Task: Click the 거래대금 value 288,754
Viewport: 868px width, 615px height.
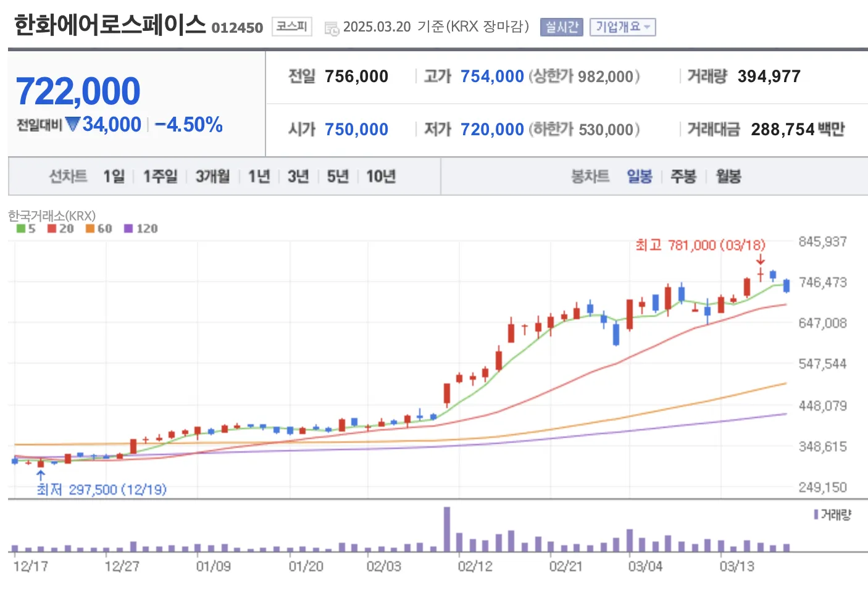Action: pos(783,129)
